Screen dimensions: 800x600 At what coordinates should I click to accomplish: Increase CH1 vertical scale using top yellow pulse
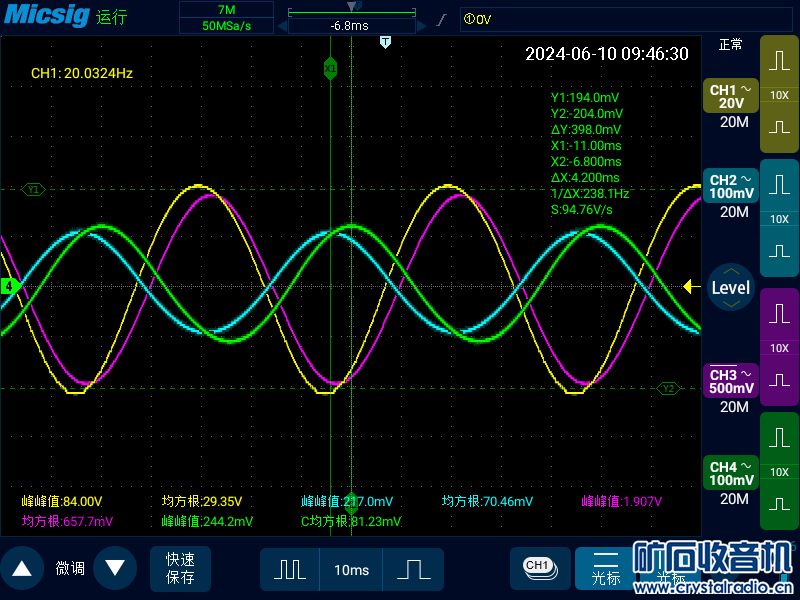[x=779, y=62]
